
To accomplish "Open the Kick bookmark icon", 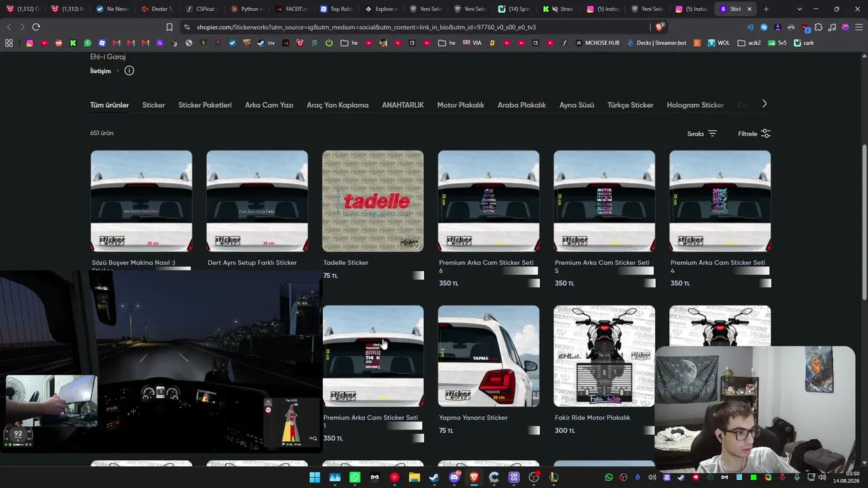I will 73,43.
